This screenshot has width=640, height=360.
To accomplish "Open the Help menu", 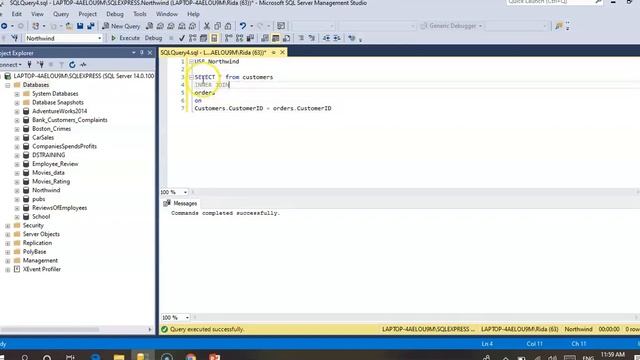I will [x=193, y=14].
